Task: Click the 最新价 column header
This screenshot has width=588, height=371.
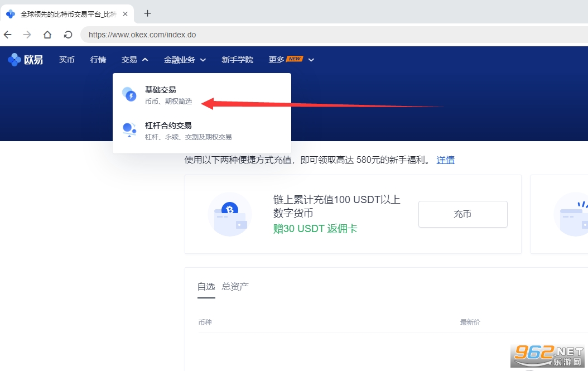Action: point(470,322)
